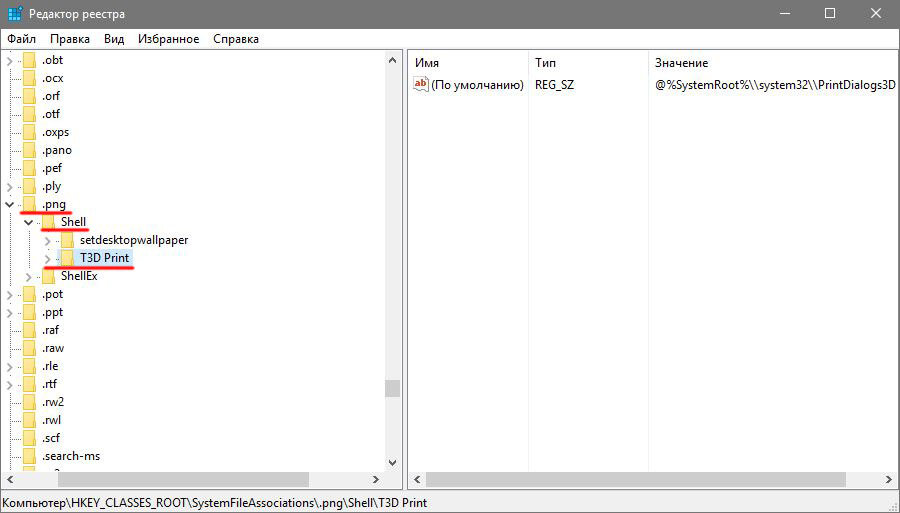Expand the .rtf key
This screenshot has width=900, height=513.
tap(10, 384)
